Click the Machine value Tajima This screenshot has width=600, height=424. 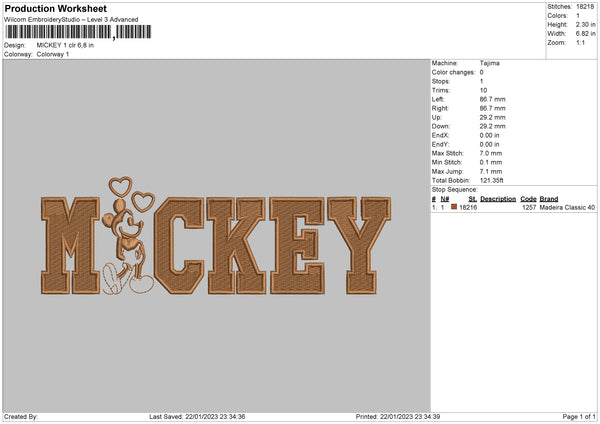489,63
